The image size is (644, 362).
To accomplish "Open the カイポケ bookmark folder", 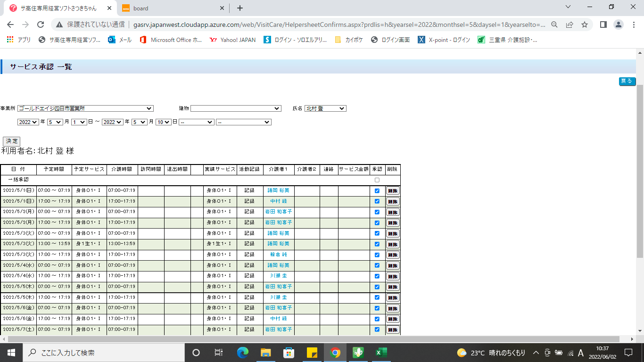I will pos(349,40).
